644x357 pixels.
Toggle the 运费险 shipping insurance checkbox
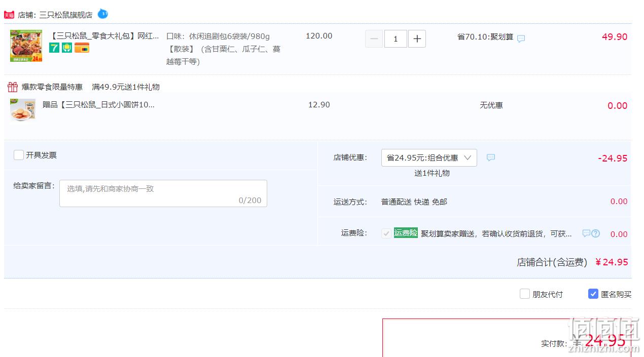[x=386, y=233]
